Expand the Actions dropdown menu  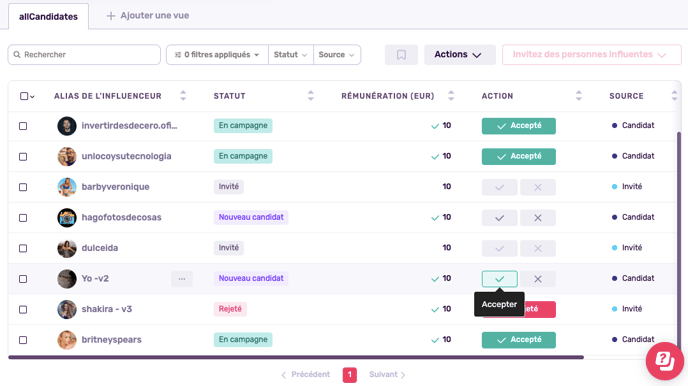click(459, 55)
